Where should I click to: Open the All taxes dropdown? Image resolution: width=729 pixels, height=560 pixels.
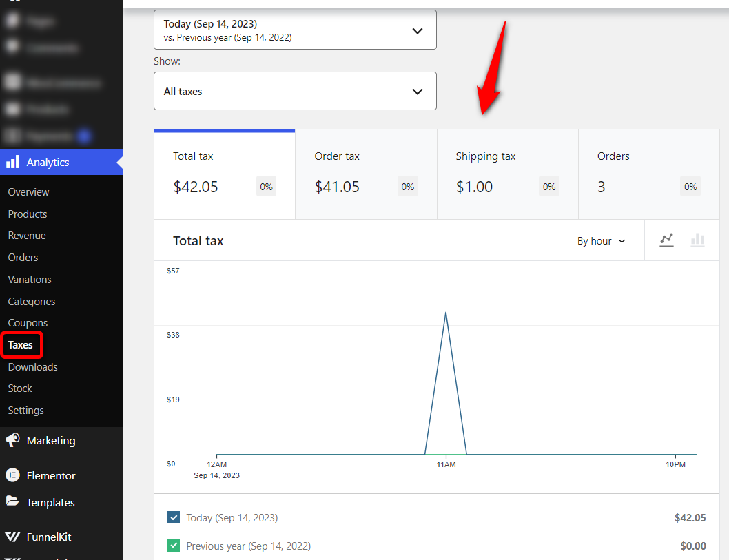pyautogui.click(x=295, y=91)
